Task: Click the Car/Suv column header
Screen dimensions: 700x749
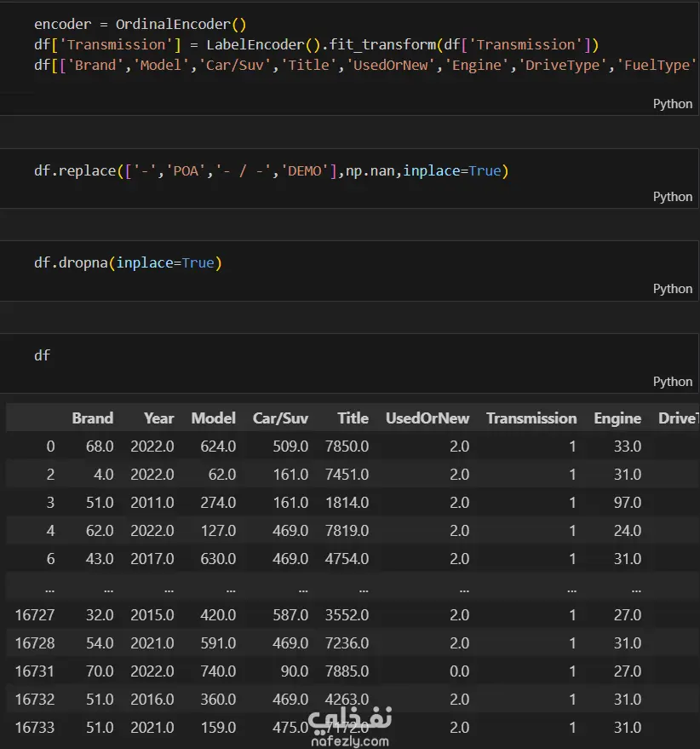Action: [280, 418]
